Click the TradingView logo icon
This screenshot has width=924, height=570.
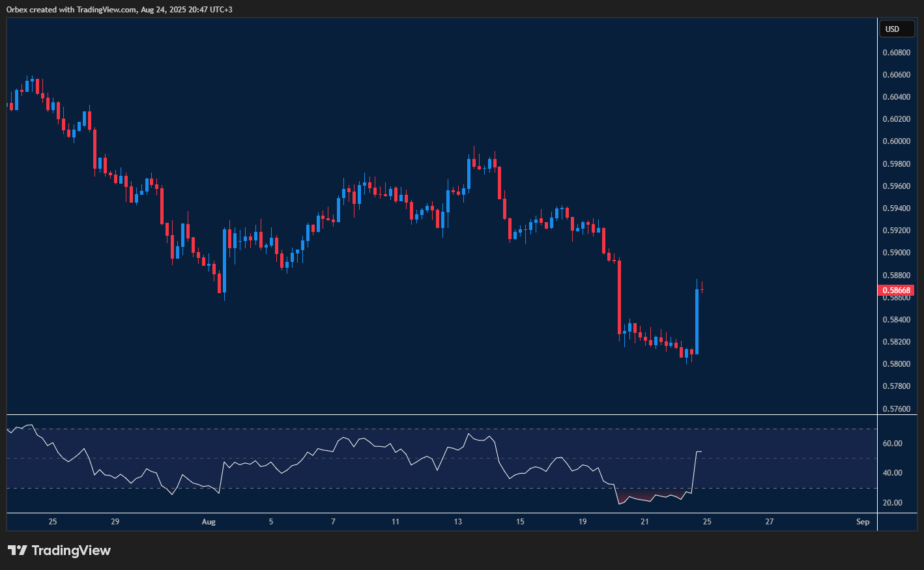[x=18, y=550]
